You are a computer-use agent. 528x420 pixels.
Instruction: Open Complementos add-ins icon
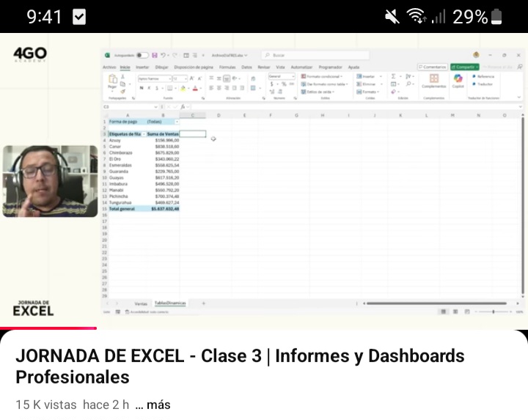click(433, 79)
